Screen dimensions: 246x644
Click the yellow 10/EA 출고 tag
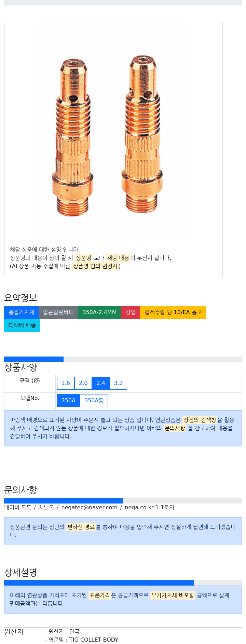[173, 312]
